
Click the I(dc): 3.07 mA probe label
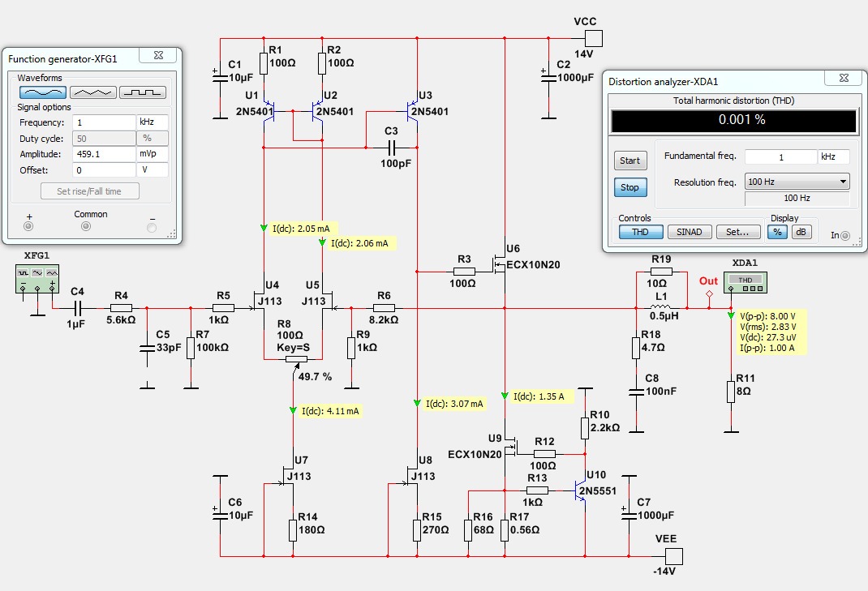pyautogui.click(x=454, y=404)
